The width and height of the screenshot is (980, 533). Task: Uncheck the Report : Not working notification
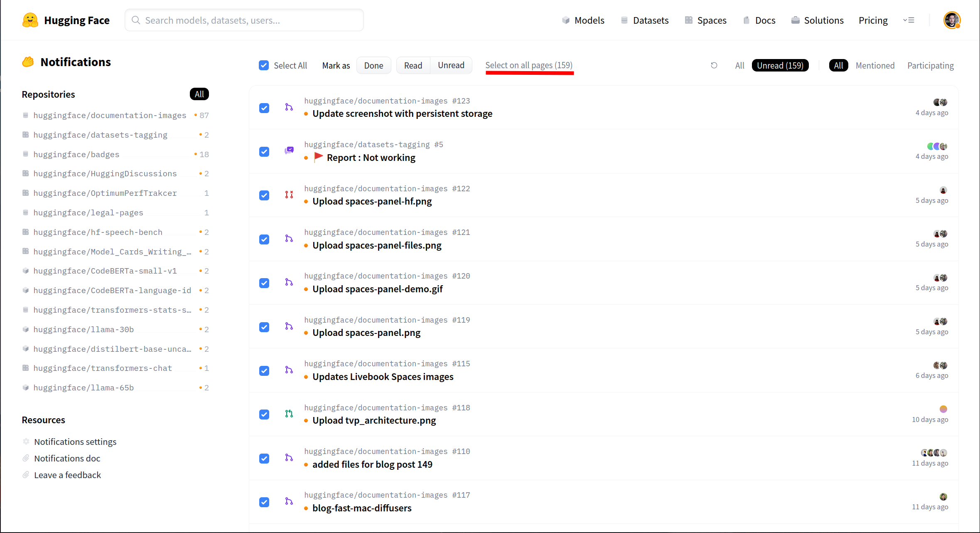[x=264, y=152]
